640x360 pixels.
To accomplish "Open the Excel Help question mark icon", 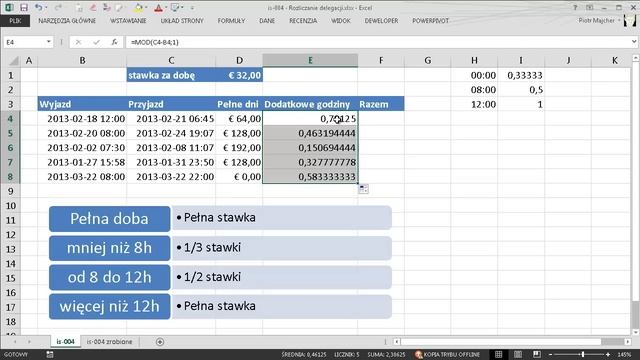I will coord(575,8).
